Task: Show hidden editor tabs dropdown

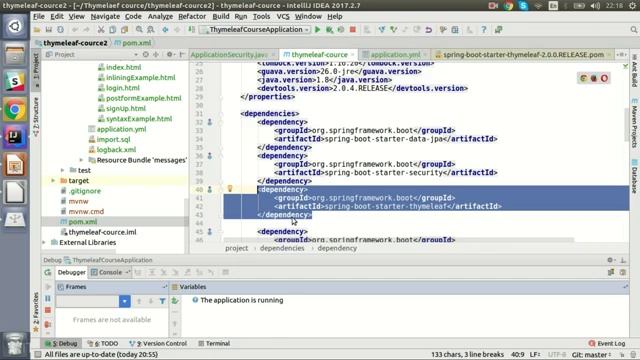Action: point(621,54)
